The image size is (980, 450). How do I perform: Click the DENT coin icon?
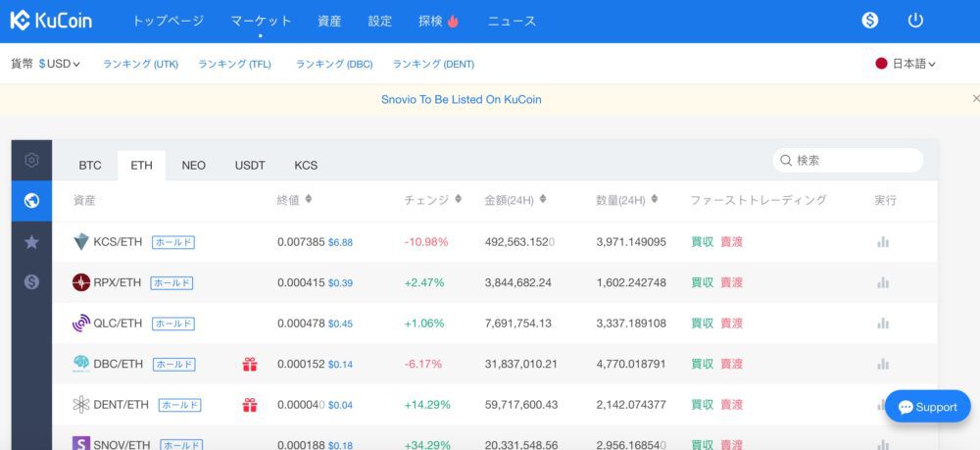tap(81, 404)
